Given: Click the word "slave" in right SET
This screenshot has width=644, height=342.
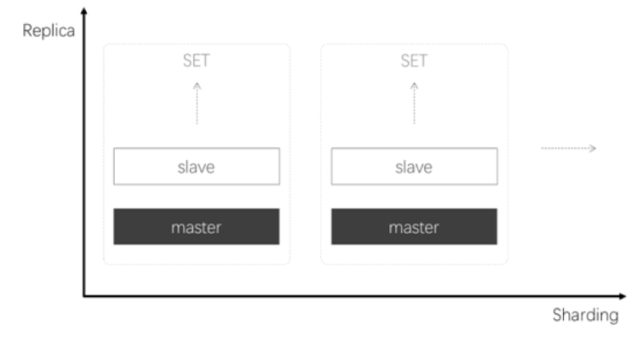Looking at the screenshot, I should [x=414, y=166].
